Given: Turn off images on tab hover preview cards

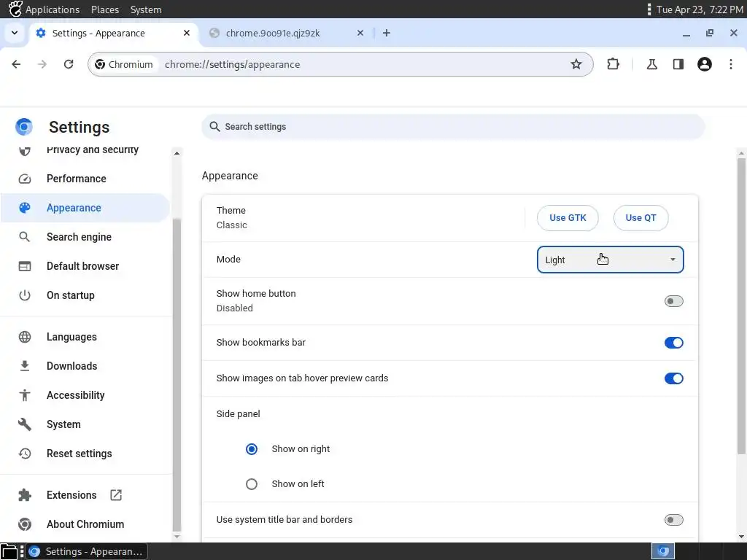Looking at the screenshot, I should click(673, 378).
